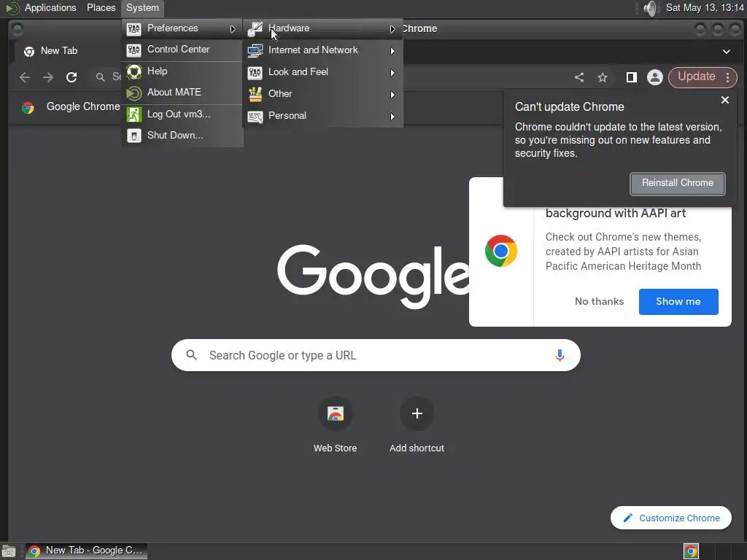Click the Help lifebuoy icon
747x560 pixels.
pyautogui.click(x=134, y=72)
